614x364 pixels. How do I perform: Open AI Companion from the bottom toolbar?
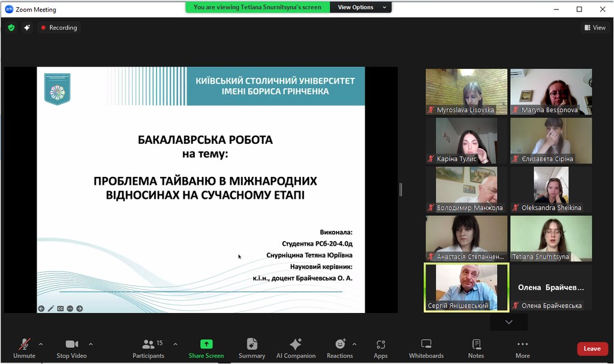click(296, 348)
